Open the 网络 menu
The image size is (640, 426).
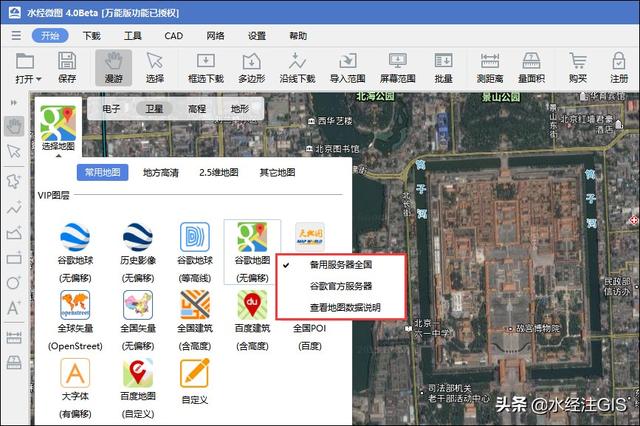[215, 36]
